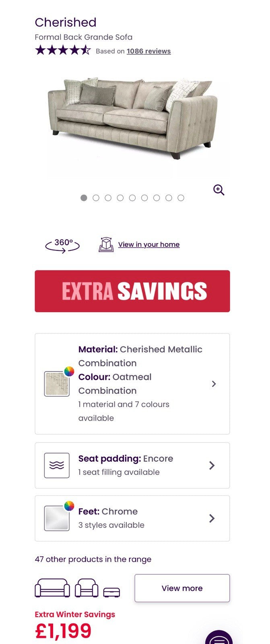Select the last carousel image dot
Image resolution: width=270 pixels, height=644 pixels.
(181, 198)
